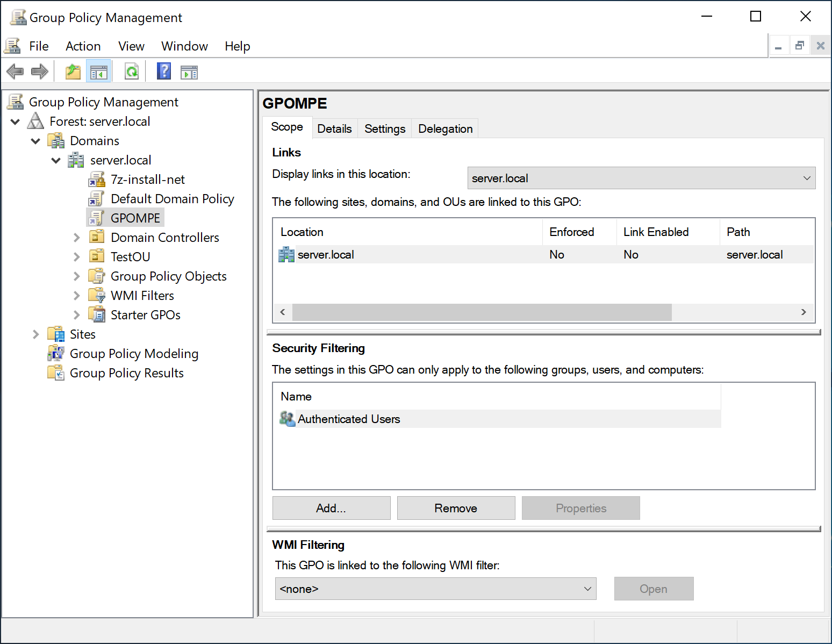Select the Group Policy Results node
The height and width of the screenshot is (644, 832).
point(126,373)
